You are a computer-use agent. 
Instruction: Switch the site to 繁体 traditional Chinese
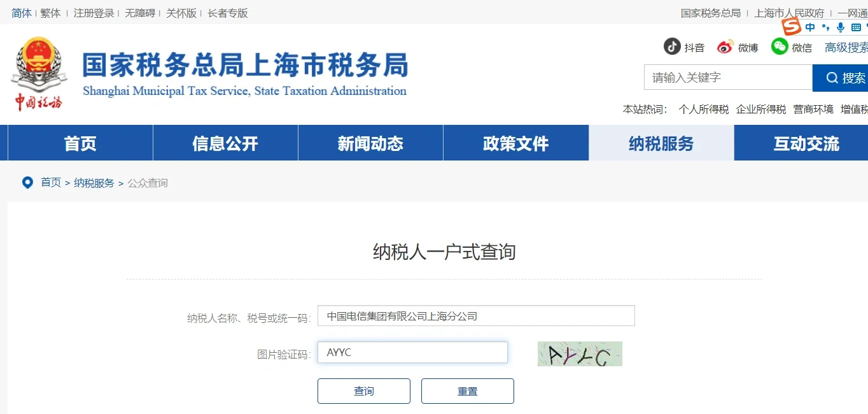click(50, 12)
